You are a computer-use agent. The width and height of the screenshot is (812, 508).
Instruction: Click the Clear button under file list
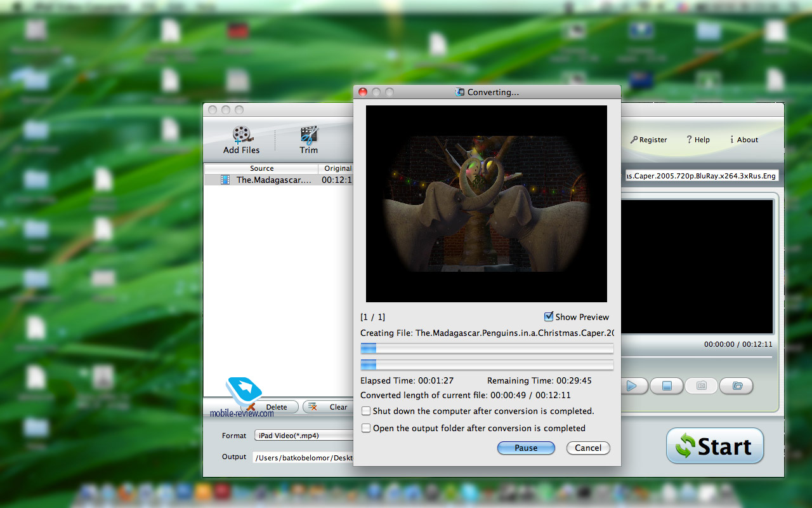pyautogui.click(x=328, y=407)
